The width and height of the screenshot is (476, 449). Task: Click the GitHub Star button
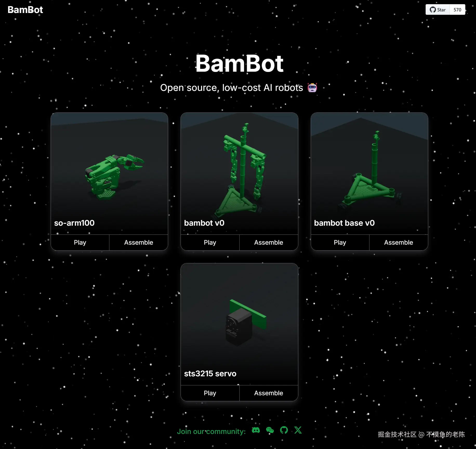pos(438,10)
